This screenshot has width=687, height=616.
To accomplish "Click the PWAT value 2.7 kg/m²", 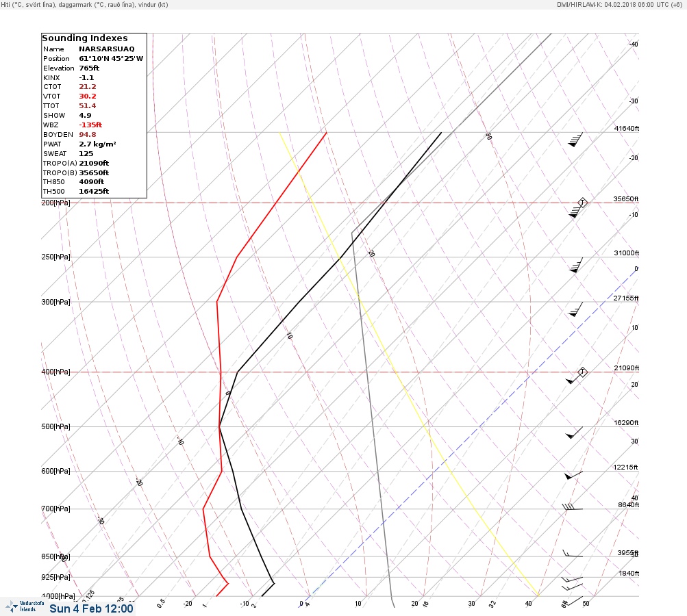I will pos(97,144).
